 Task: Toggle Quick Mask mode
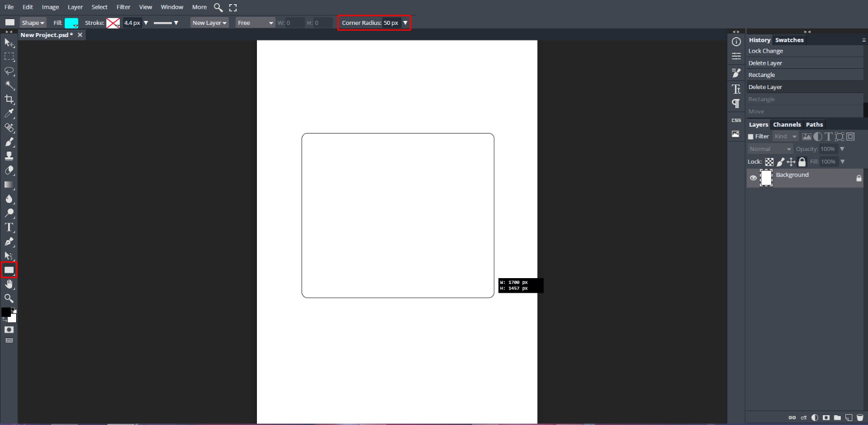[x=9, y=330]
